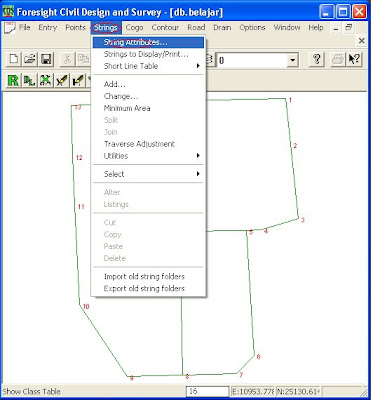
Task: Choose String Attributes... from Strings menu
Action: tap(148, 42)
